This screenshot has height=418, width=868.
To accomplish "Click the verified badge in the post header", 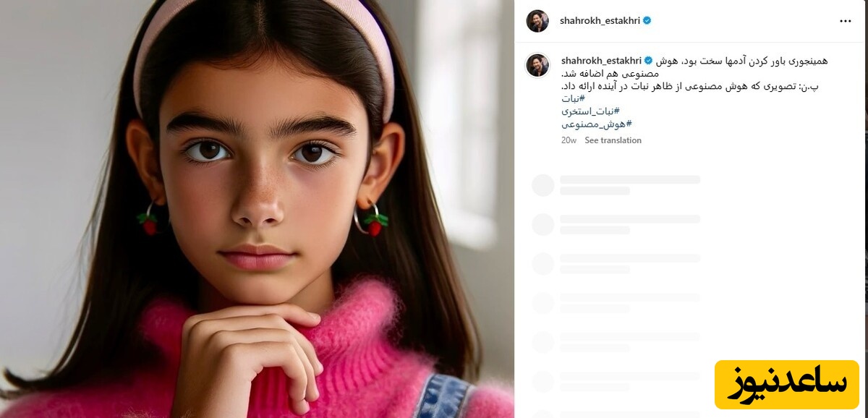I will 647,21.
